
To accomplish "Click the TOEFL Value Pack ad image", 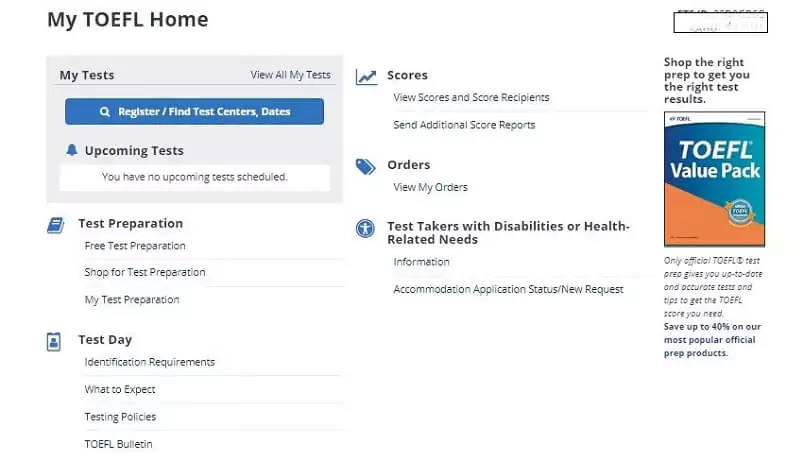I will (714, 179).
